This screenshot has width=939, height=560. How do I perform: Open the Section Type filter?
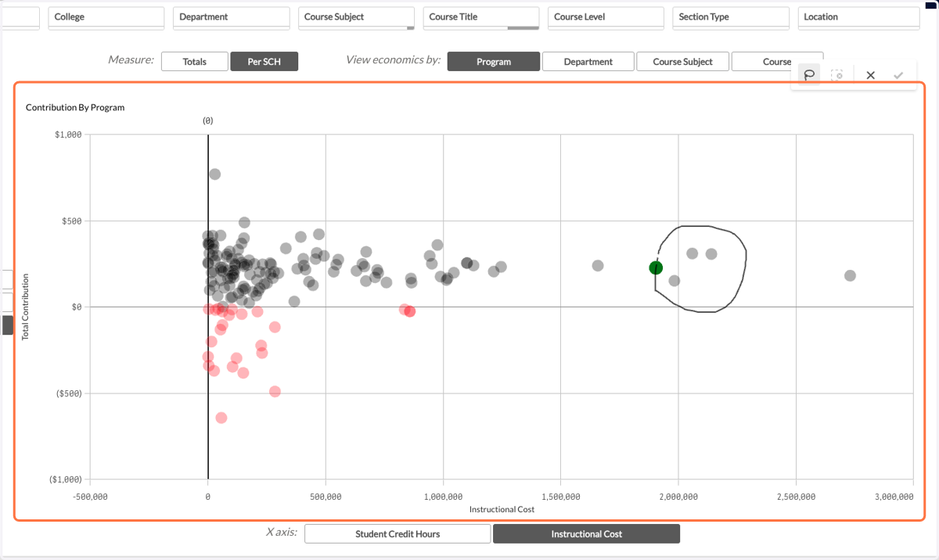(731, 17)
